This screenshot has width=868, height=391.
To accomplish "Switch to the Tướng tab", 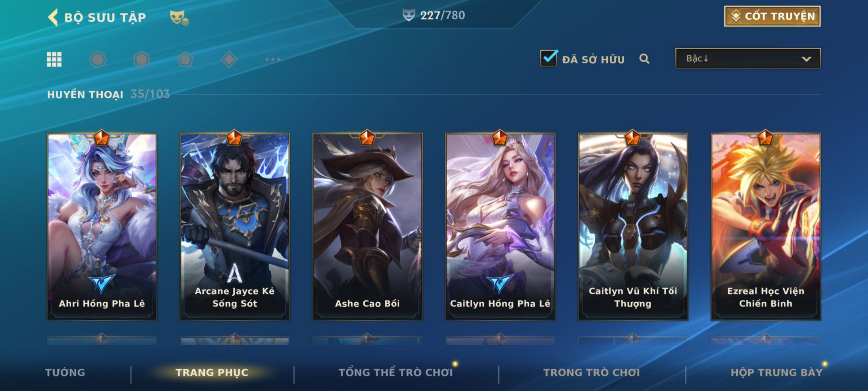I will pyautogui.click(x=65, y=373).
